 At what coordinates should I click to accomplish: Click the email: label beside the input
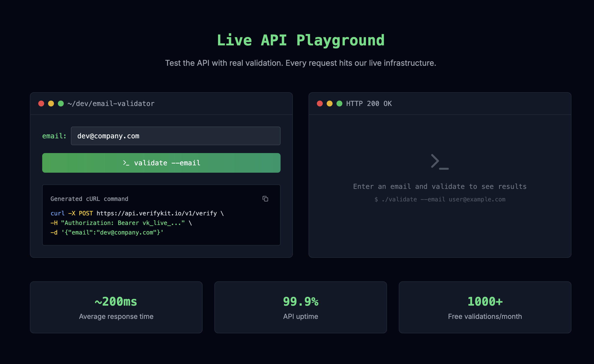54,136
